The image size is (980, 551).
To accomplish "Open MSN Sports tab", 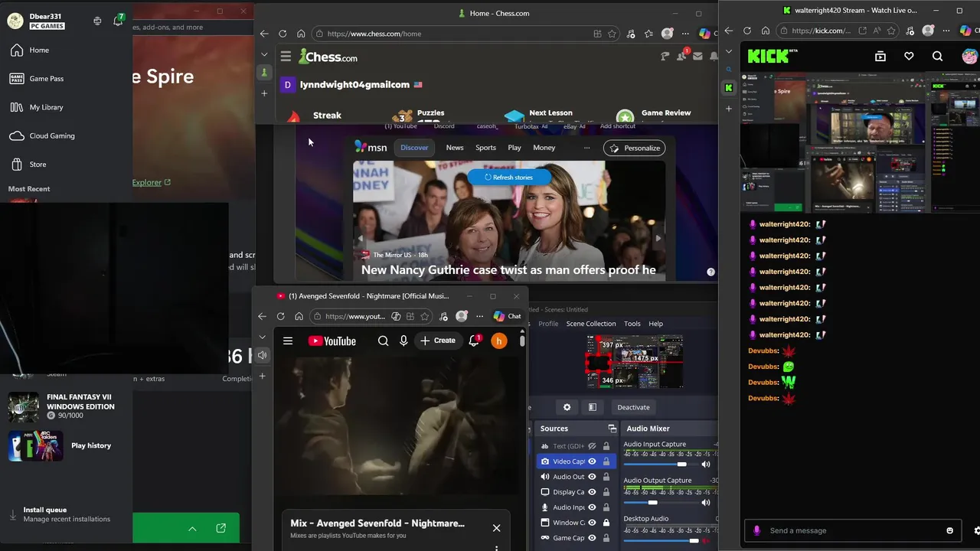I will click(x=485, y=148).
